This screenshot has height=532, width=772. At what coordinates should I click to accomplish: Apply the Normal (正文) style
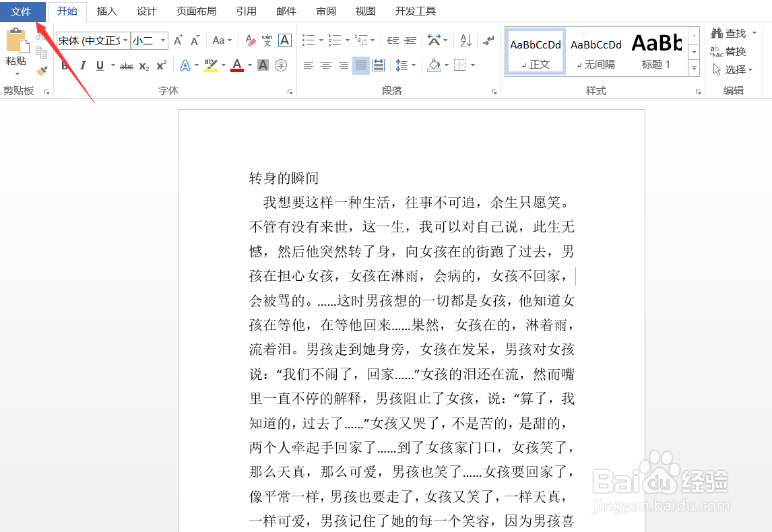(536, 52)
